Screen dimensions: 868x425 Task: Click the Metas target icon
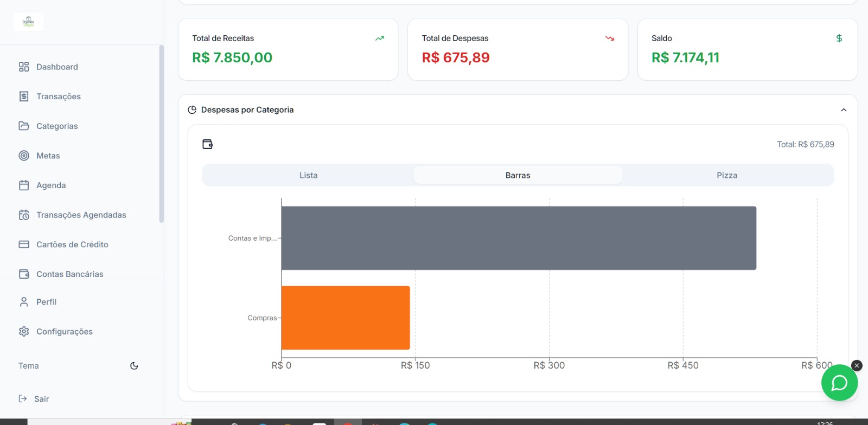[x=24, y=156]
